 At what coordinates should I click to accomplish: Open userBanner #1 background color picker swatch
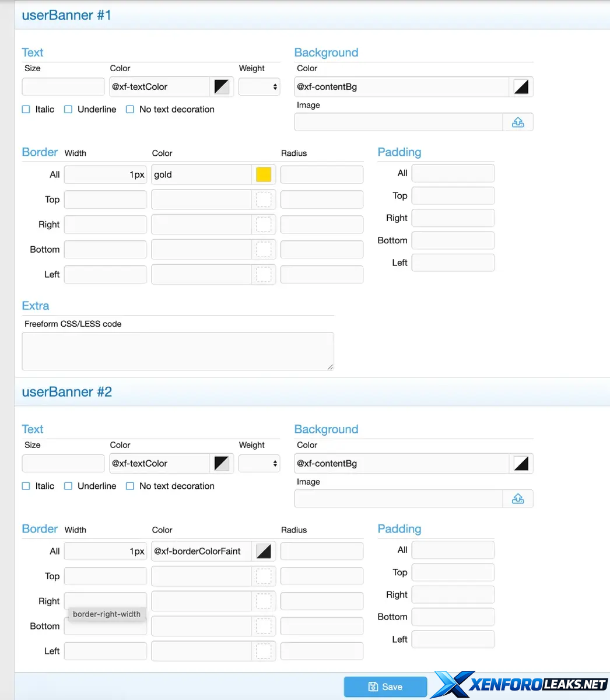pos(521,87)
